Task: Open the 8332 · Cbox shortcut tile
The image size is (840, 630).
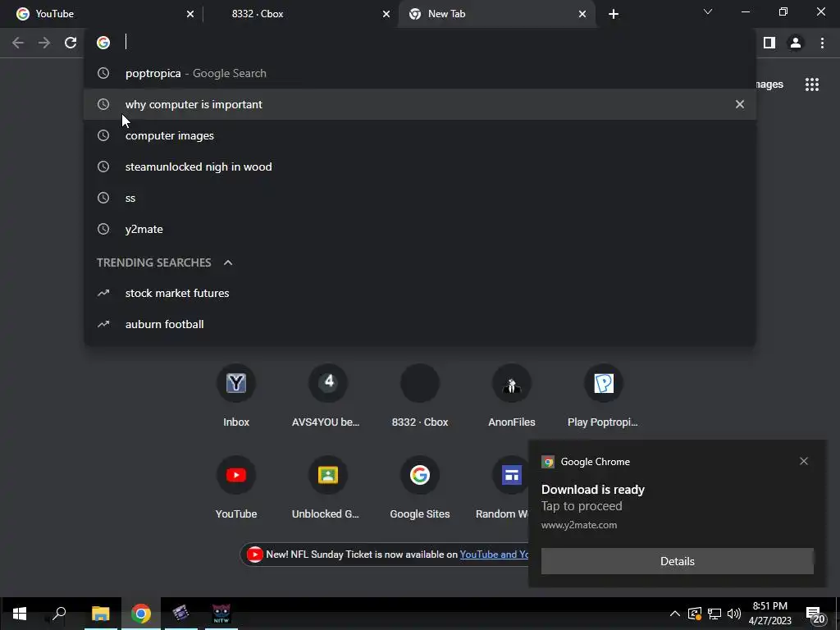Action: coord(420,383)
